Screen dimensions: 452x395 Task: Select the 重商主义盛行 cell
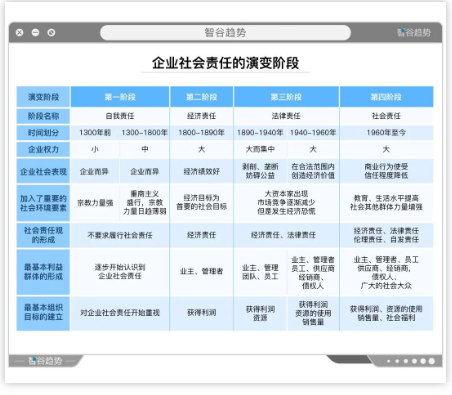(145, 203)
